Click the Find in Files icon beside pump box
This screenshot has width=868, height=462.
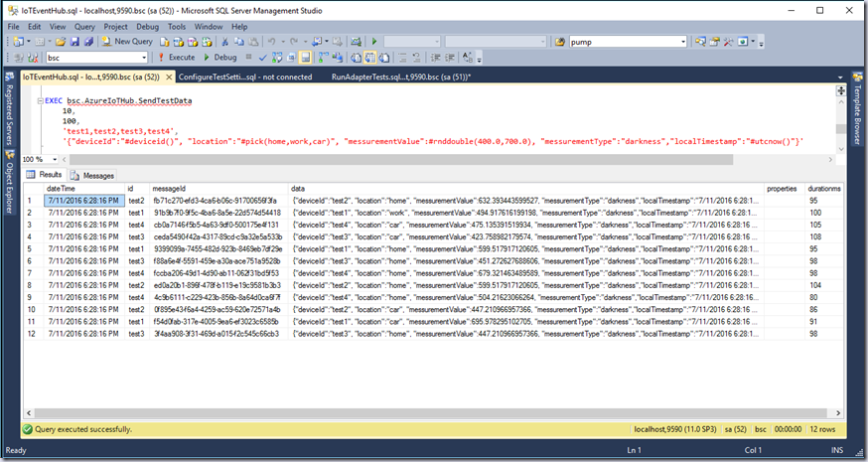(560, 42)
